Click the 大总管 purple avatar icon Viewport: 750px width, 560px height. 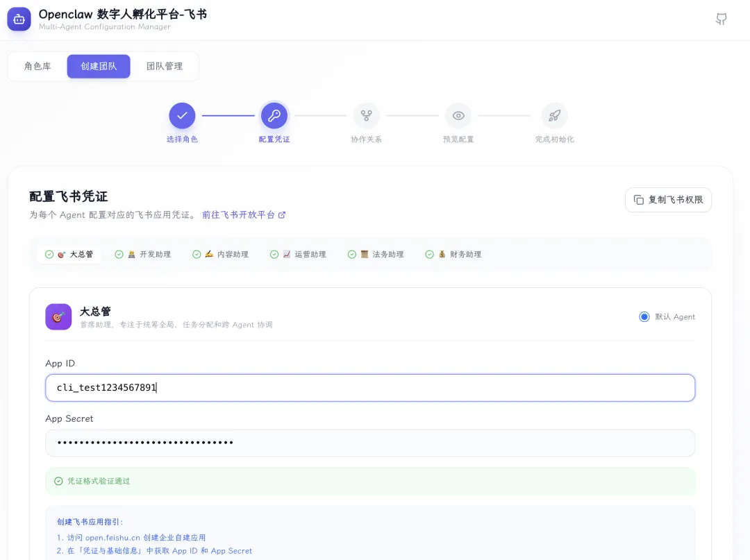point(58,317)
